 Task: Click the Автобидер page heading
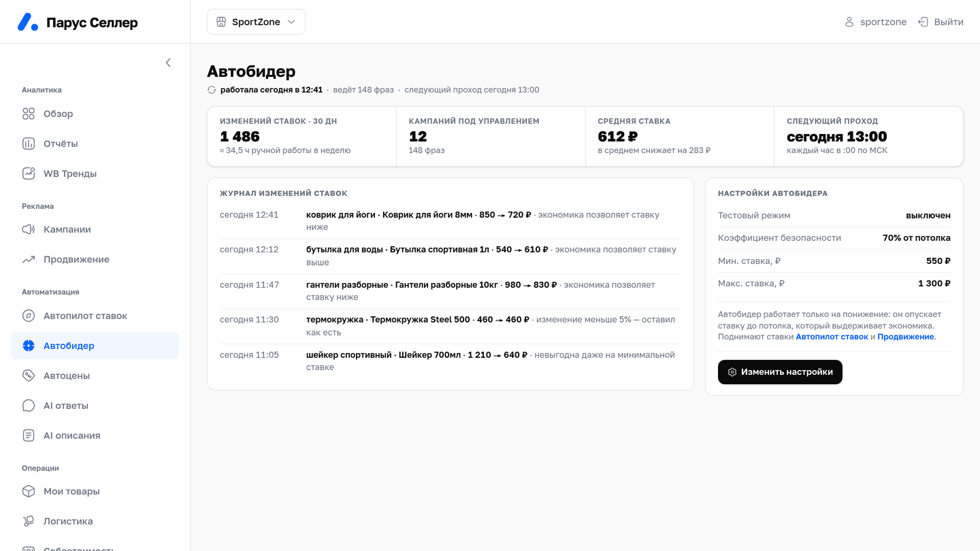pyautogui.click(x=251, y=71)
